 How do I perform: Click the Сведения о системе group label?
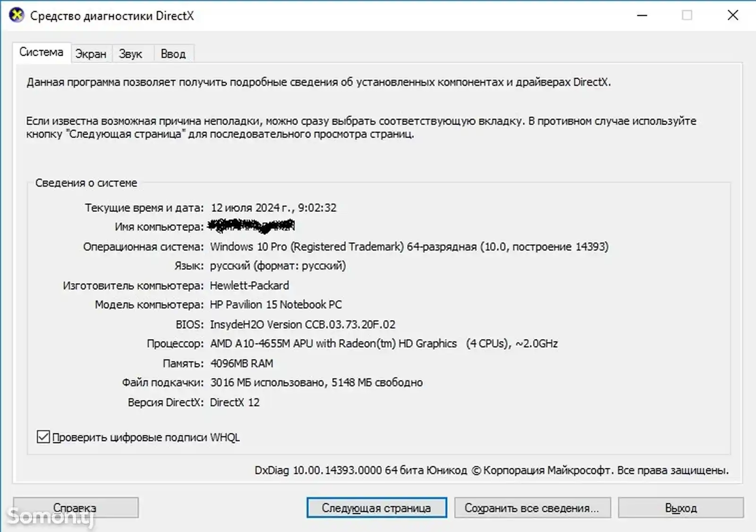86,183
